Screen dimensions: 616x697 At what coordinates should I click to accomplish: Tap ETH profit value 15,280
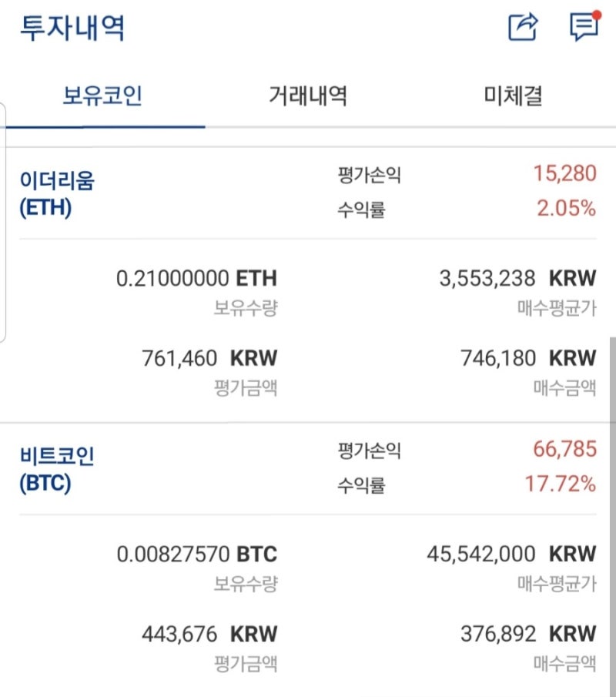564,173
